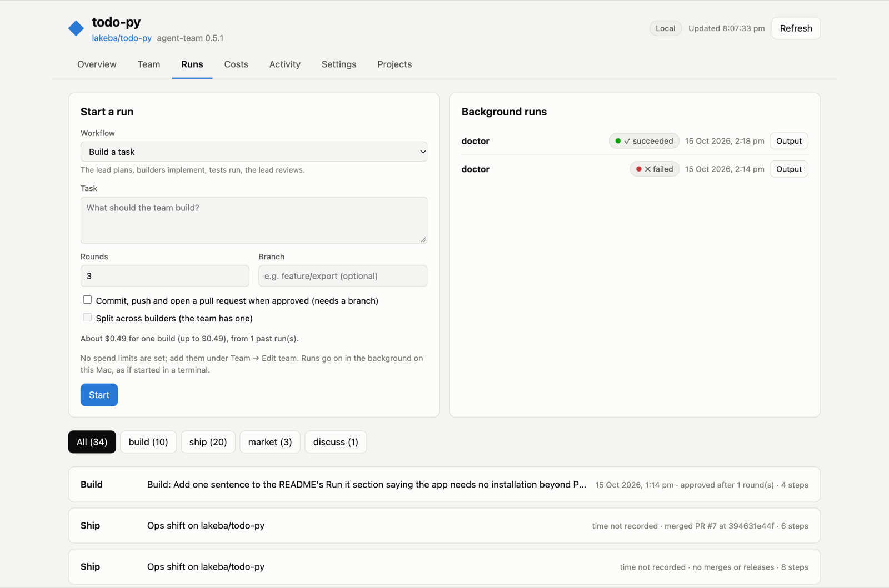Open the Ship run with merged PR #7
Viewport: 889px width, 588px height.
tap(444, 526)
